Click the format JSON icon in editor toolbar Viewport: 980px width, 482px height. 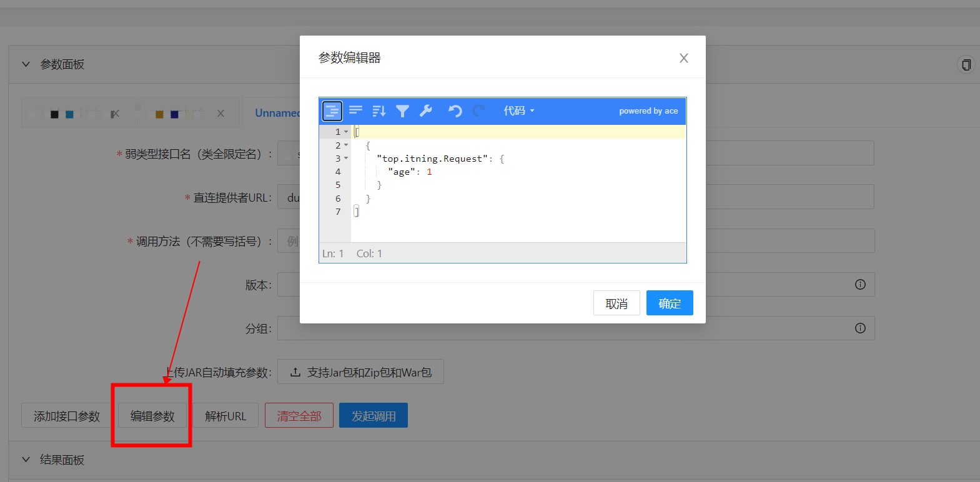332,111
